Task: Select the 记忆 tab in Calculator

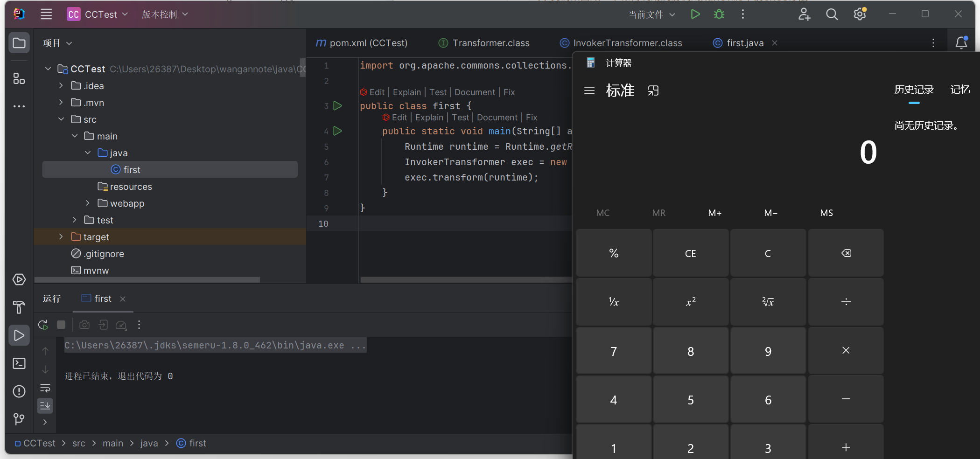Action: pos(960,90)
